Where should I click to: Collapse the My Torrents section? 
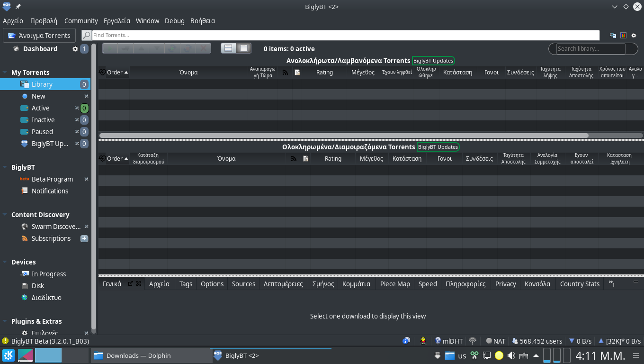point(5,72)
